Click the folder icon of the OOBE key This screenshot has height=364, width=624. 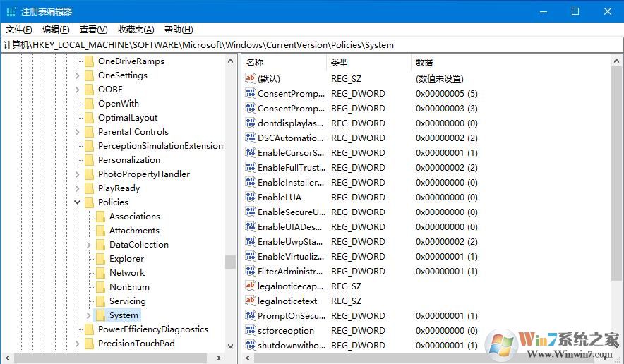pyautogui.click(x=90, y=89)
